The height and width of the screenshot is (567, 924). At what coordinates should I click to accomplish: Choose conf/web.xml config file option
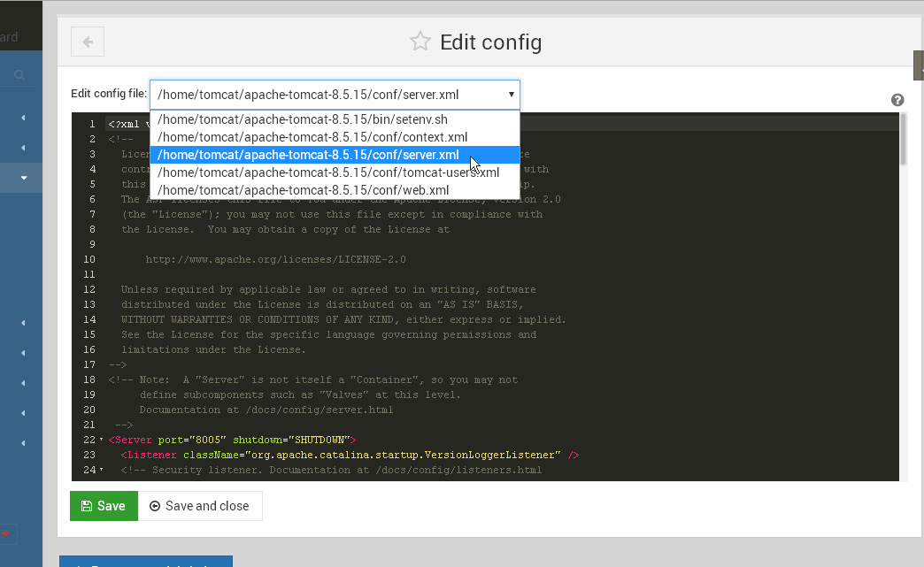(335, 190)
